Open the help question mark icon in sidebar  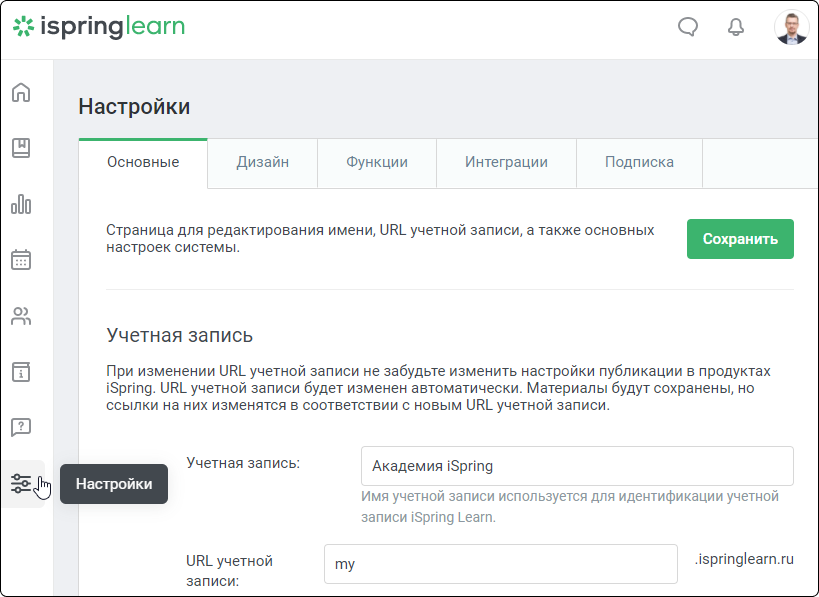coord(21,427)
